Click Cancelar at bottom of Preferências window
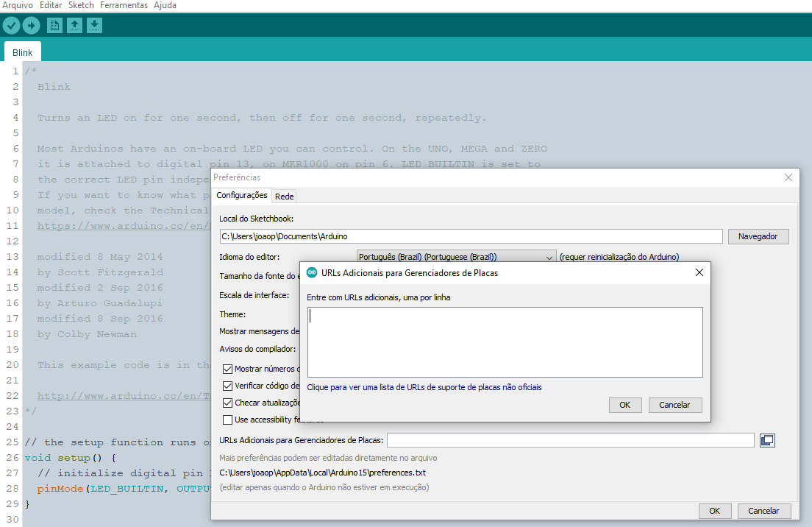Viewport: 812px width, 527px height. click(x=764, y=511)
